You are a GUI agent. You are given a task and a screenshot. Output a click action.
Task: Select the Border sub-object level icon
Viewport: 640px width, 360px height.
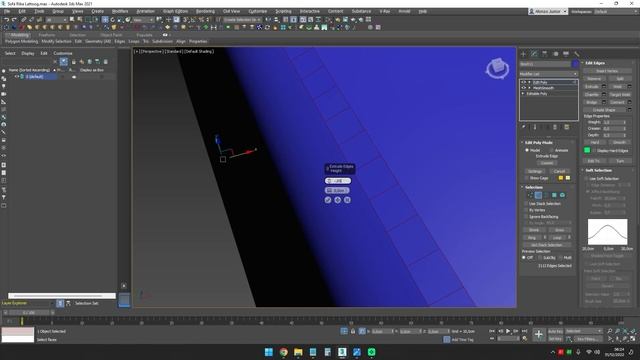(x=546, y=195)
